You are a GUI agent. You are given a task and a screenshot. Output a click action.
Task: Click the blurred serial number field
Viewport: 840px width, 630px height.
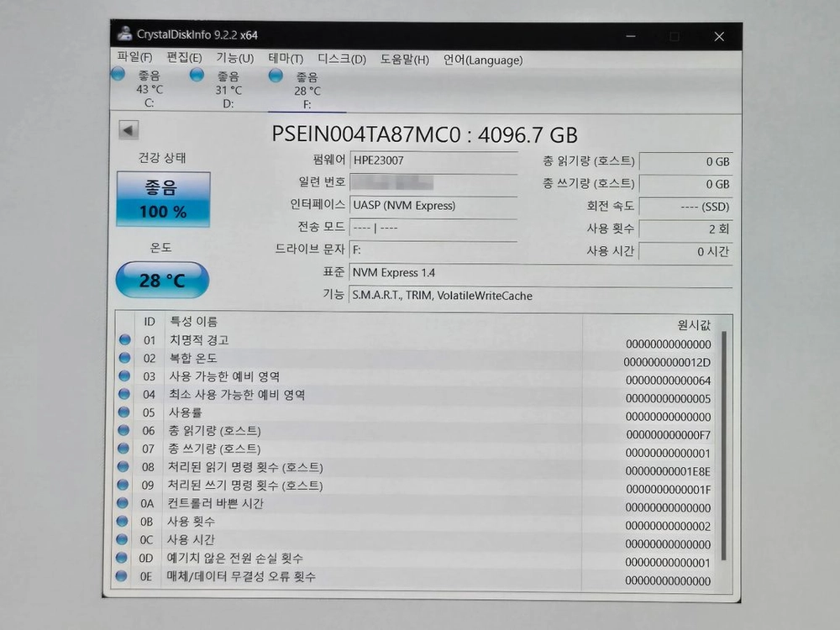[x=433, y=182]
